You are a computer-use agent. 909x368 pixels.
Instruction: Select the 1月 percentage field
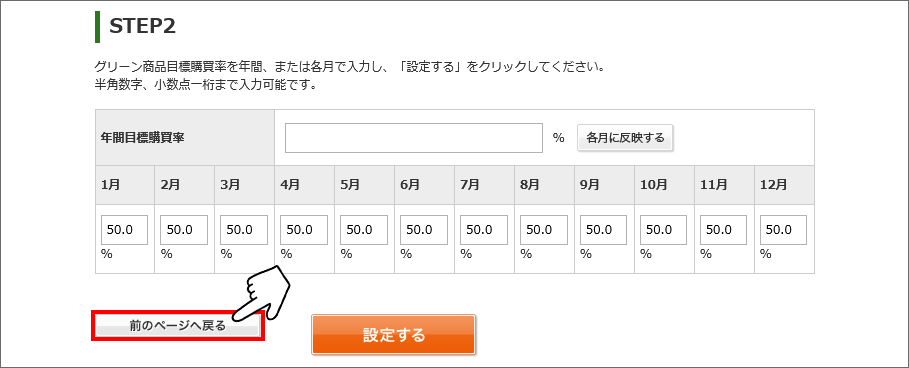click(x=125, y=230)
